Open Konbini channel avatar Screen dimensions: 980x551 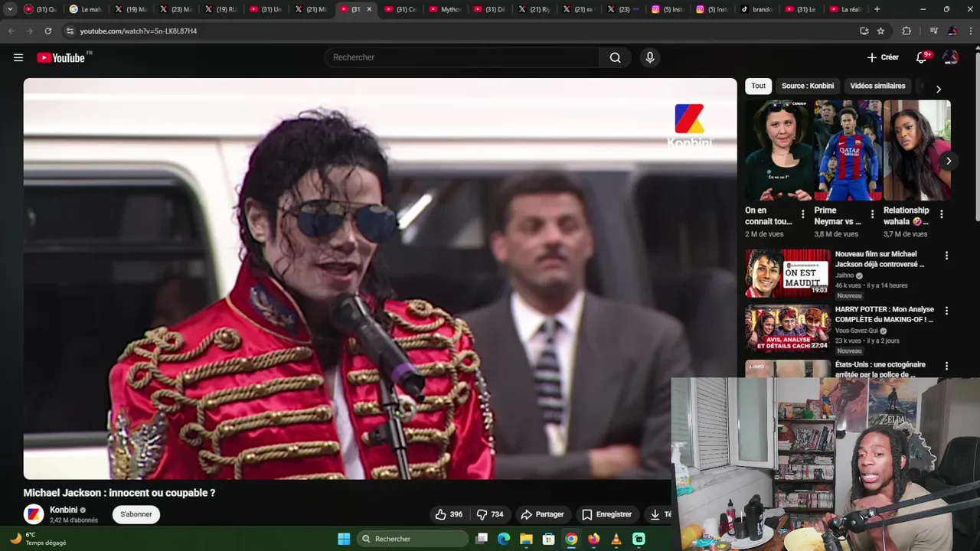pyautogui.click(x=34, y=514)
